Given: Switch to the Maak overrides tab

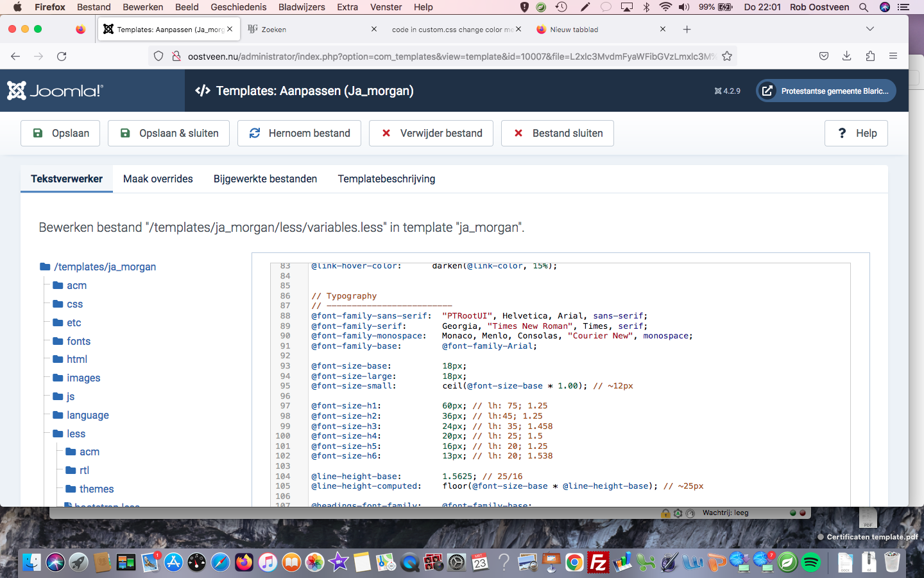Looking at the screenshot, I should pos(158,179).
